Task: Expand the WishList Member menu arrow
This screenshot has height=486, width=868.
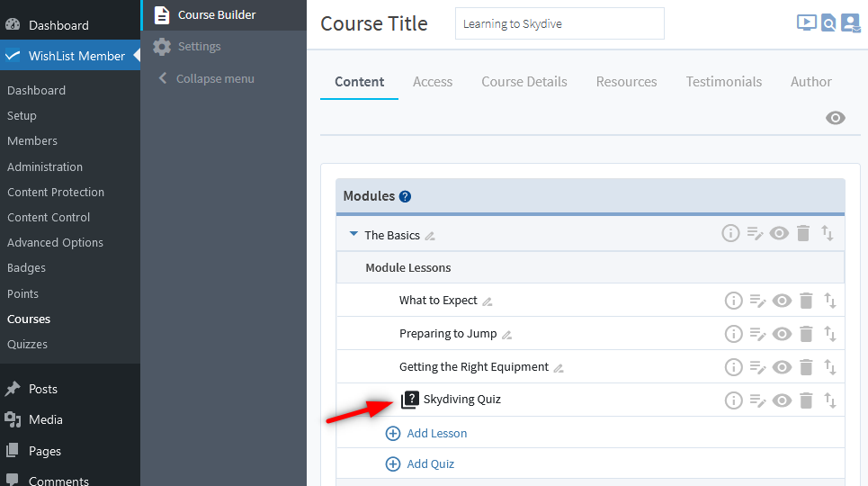Action: (137, 56)
